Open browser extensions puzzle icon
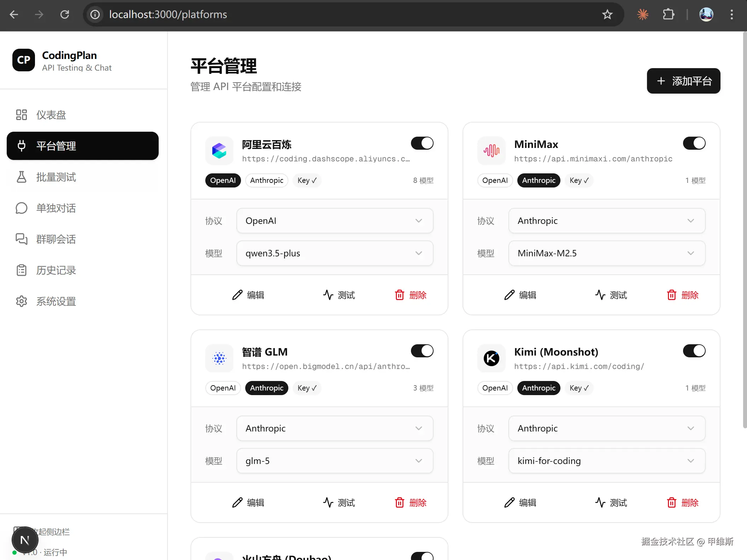 click(x=668, y=14)
